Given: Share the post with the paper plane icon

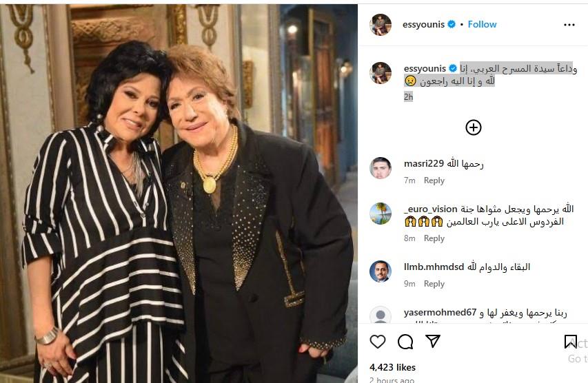Looking at the screenshot, I should (x=433, y=342).
